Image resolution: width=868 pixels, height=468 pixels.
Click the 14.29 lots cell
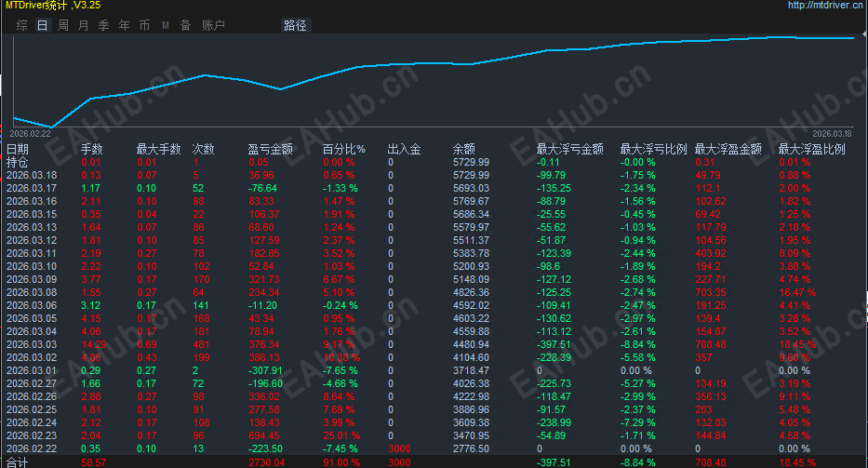point(94,344)
